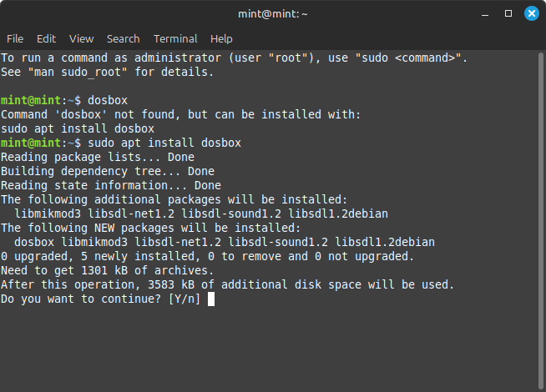The height and width of the screenshot is (392, 546).
Task: Click the 'mint@mint: ~' window title bar
Action: pyautogui.click(x=272, y=14)
